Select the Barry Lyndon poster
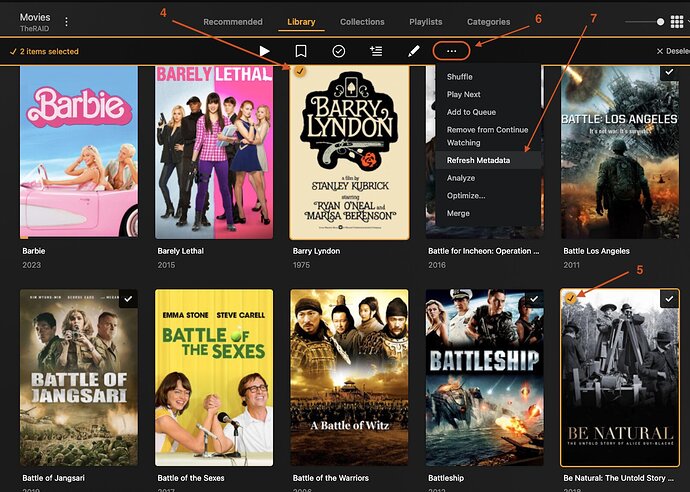 pos(349,152)
